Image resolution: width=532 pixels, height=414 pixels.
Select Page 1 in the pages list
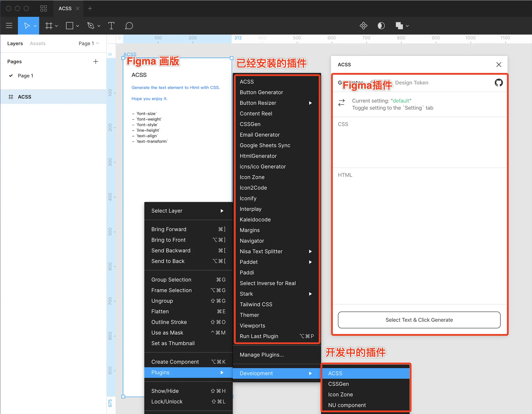click(x=25, y=76)
